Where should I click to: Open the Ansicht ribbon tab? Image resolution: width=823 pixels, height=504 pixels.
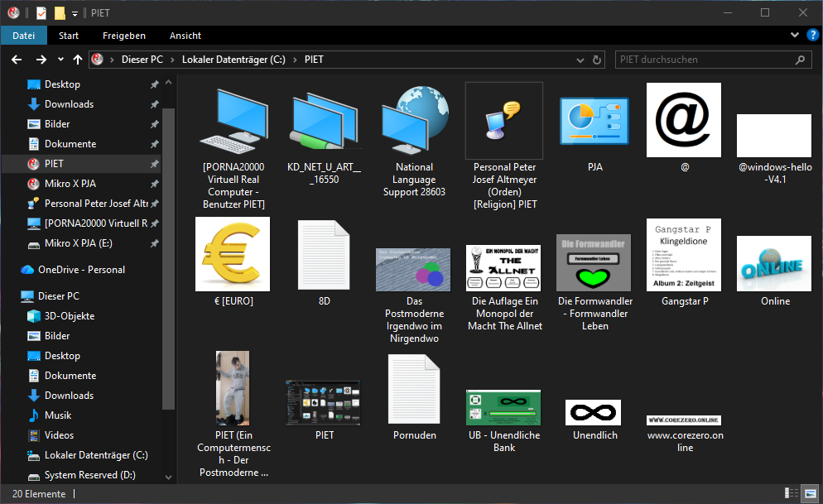[185, 36]
